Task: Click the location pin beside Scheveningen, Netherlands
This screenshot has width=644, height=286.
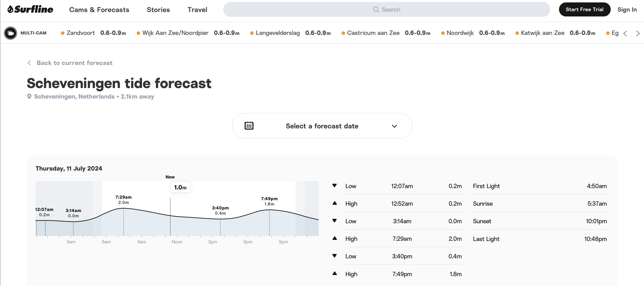Action: pyautogui.click(x=29, y=96)
